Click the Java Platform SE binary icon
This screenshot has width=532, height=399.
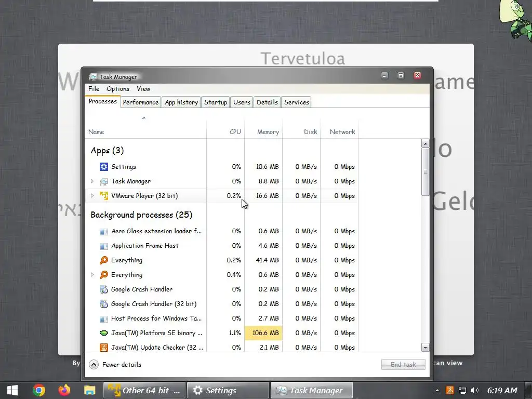[104, 333]
